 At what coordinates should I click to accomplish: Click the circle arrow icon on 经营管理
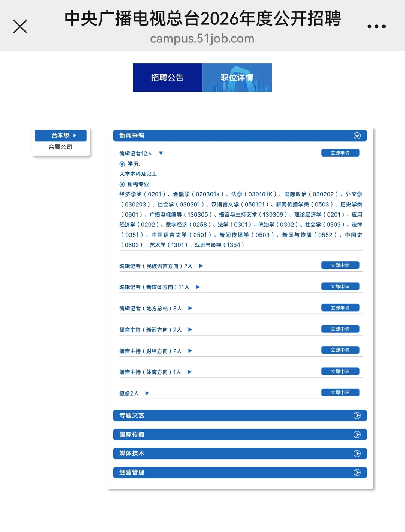[x=357, y=472]
